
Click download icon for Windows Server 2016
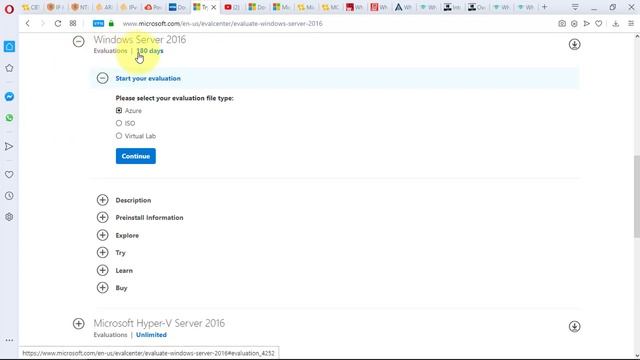click(574, 44)
